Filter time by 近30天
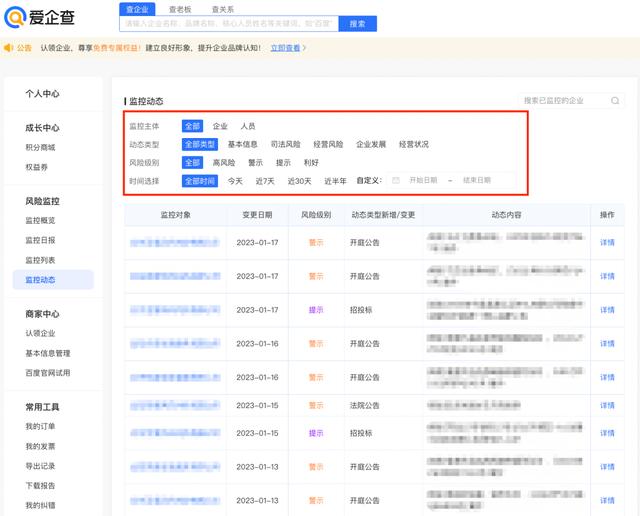Image resolution: width=640 pixels, height=516 pixels. (299, 181)
